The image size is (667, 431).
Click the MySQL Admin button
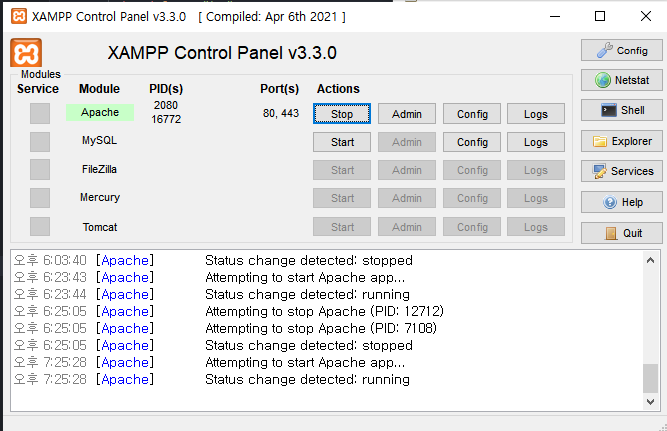(x=407, y=142)
